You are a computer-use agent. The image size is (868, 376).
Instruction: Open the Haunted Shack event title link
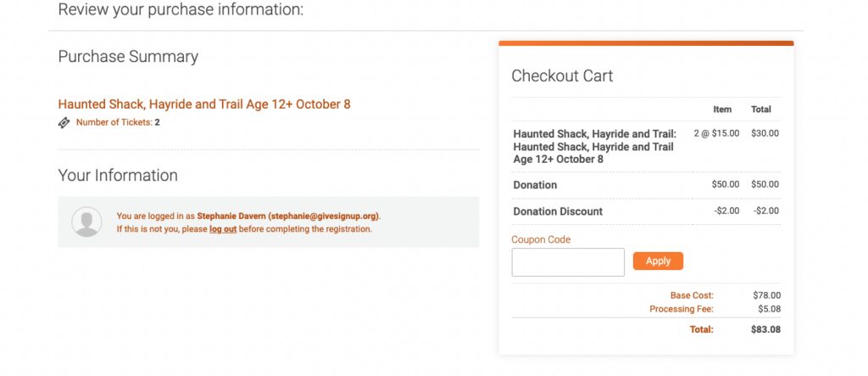point(204,104)
